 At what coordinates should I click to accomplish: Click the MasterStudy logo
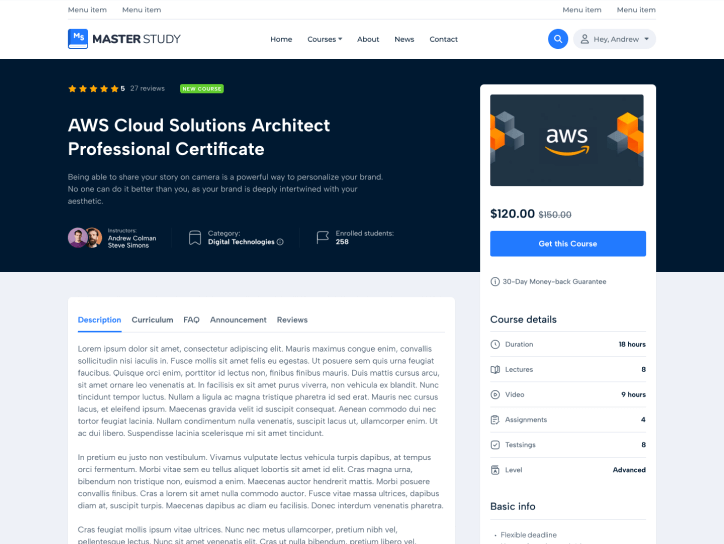pyautogui.click(x=124, y=39)
